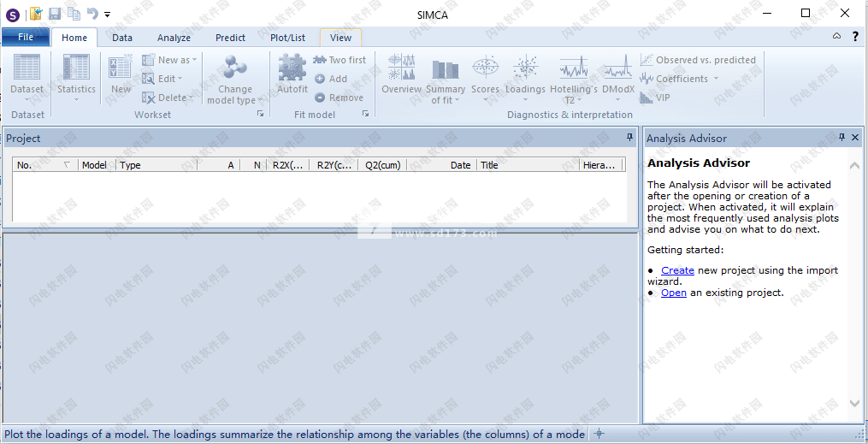Click the status bar crosshair icon
This screenshot has height=444, width=868.
(x=599, y=434)
